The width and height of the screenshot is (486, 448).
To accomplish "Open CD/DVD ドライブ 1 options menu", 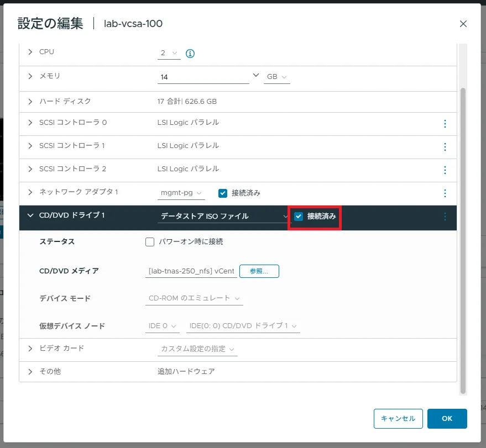I will [445, 217].
